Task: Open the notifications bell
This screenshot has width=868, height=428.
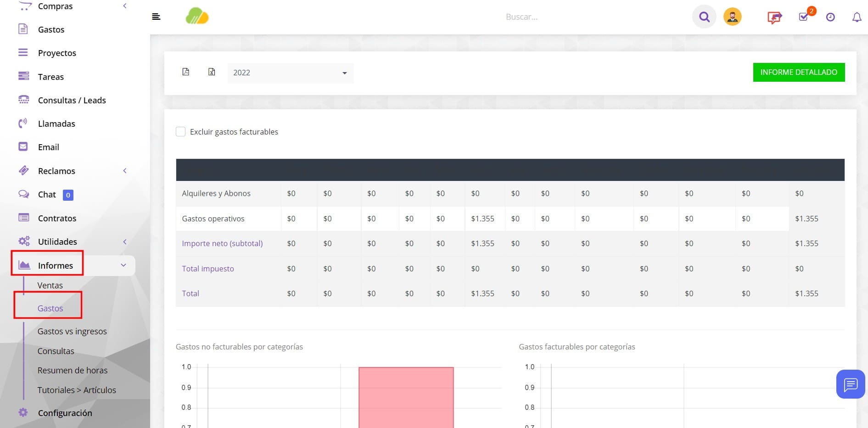Action: pos(857,17)
